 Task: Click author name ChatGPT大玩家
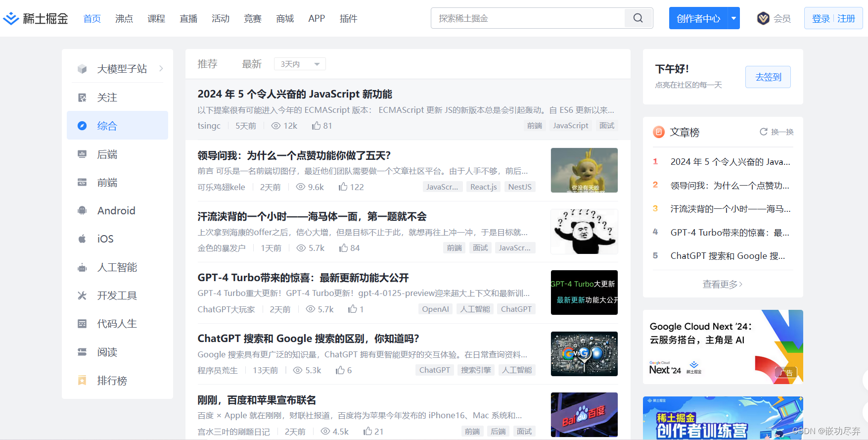[x=227, y=309]
